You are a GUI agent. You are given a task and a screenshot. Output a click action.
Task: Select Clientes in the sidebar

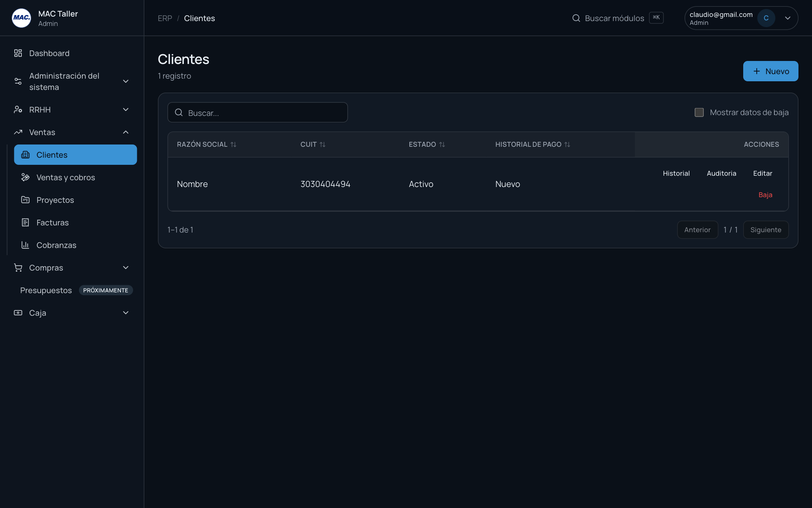click(x=75, y=155)
